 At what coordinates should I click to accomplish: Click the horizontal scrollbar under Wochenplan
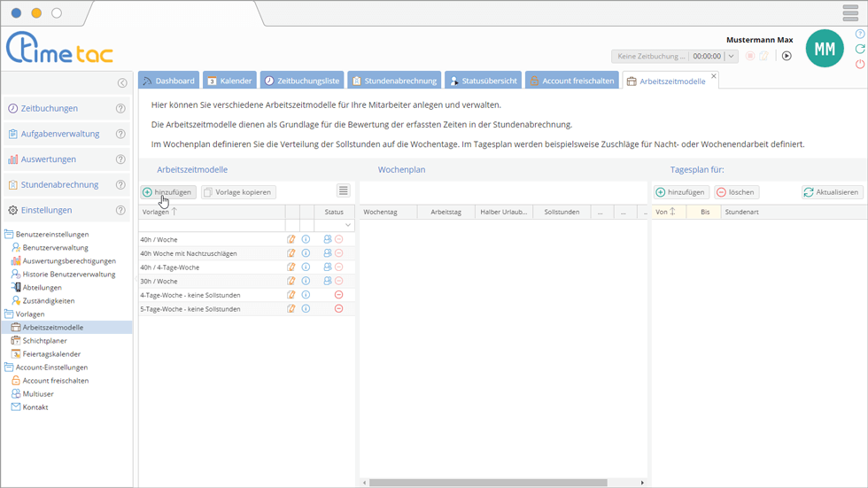point(487,483)
